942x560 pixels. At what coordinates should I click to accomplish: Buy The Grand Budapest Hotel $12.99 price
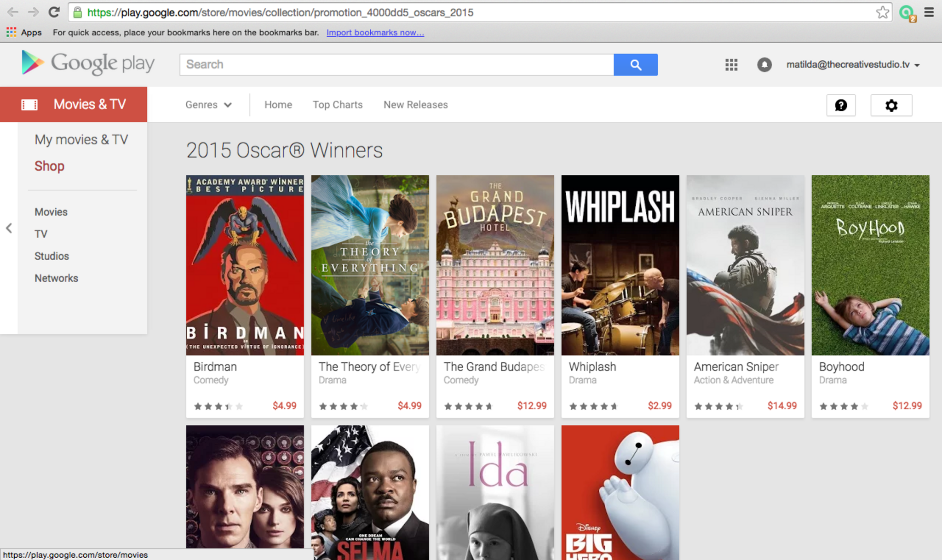(532, 406)
